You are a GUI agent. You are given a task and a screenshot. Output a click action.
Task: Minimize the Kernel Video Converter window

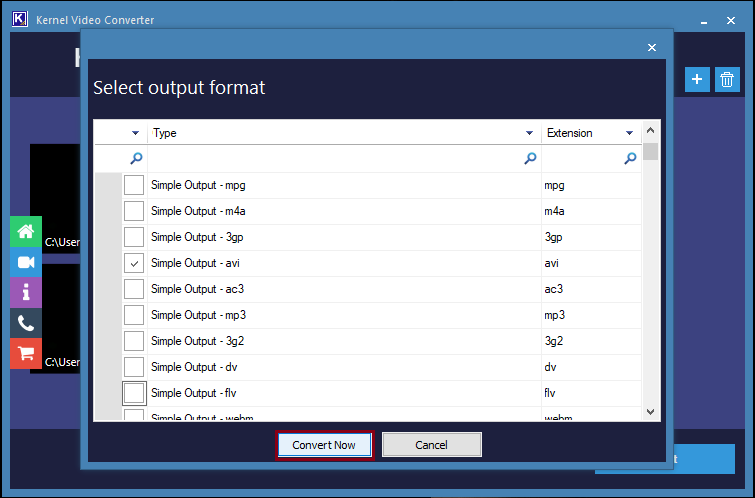(x=704, y=21)
